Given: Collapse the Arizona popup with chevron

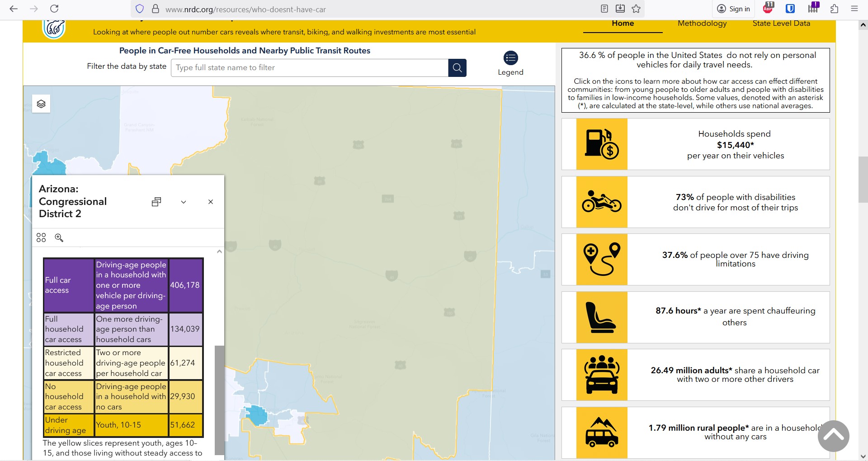Looking at the screenshot, I should (184, 202).
